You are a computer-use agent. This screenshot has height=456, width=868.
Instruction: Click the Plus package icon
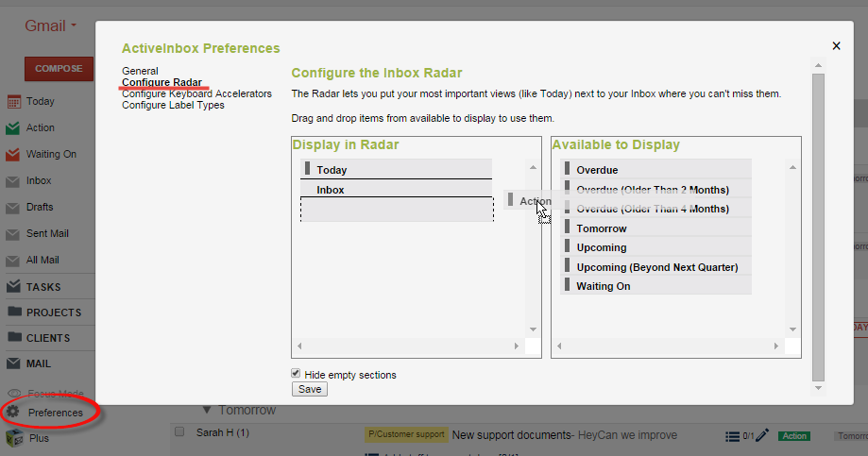tap(13, 438)
